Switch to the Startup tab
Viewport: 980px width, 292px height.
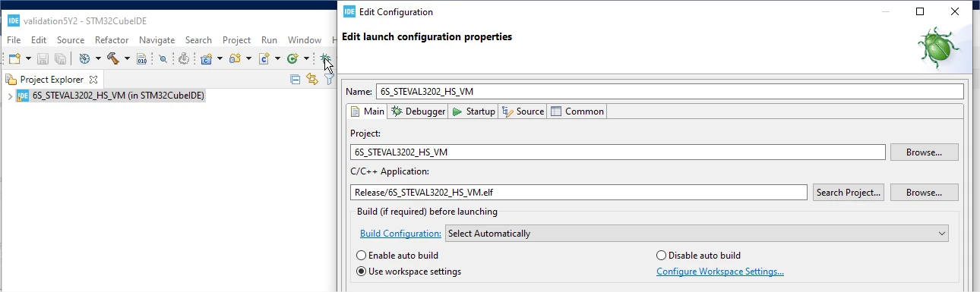tap(473, 111)
